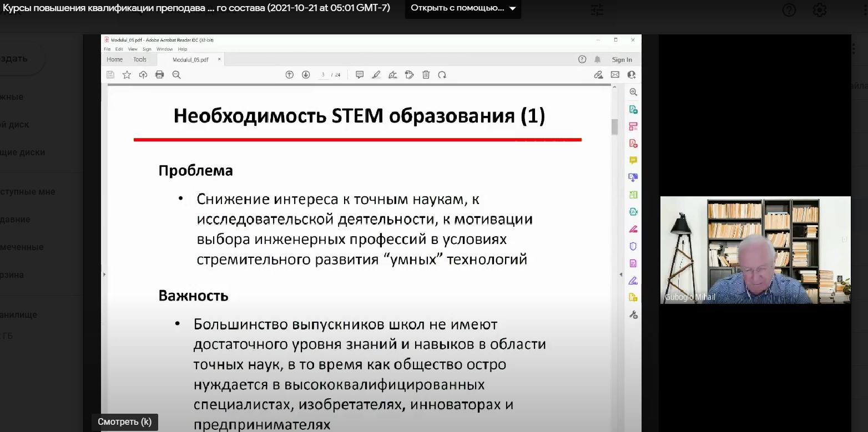868x432 pixels.
Task: Open the green Organize Pages tool
Action: [x=633, y=195]
